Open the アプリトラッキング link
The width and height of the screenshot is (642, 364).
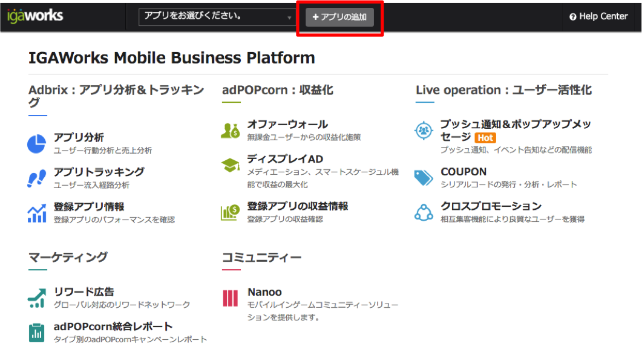point(99,172)
